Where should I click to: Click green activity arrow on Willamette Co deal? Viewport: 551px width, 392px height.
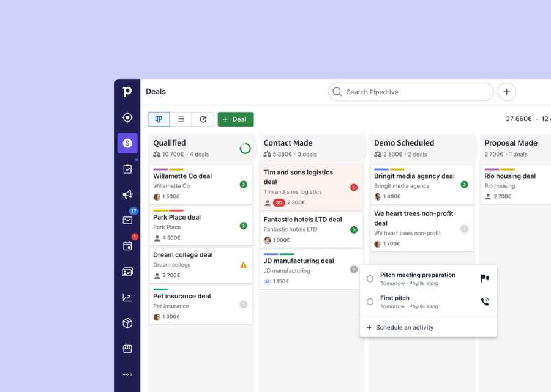pyautogui.click(x=243, y=184)
